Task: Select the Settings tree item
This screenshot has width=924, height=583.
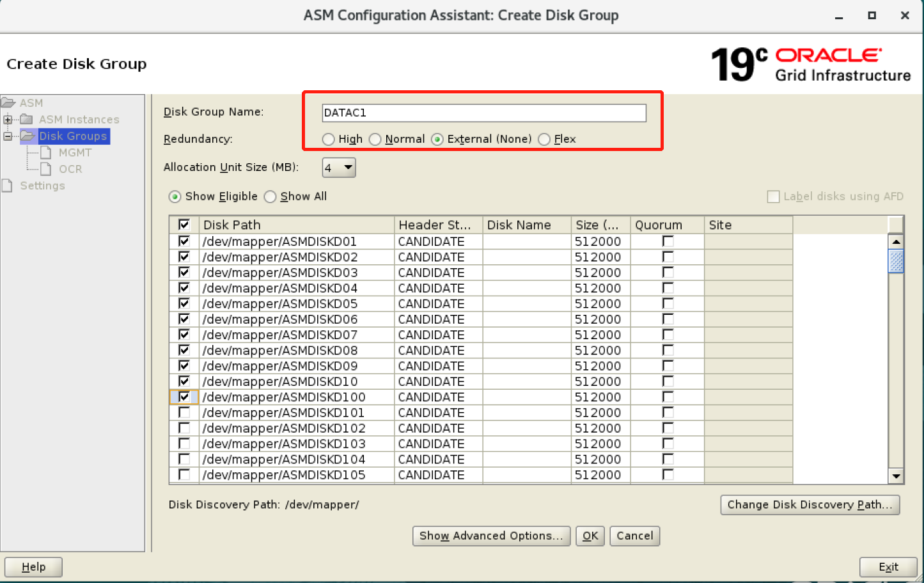Action: click(42, 186)
